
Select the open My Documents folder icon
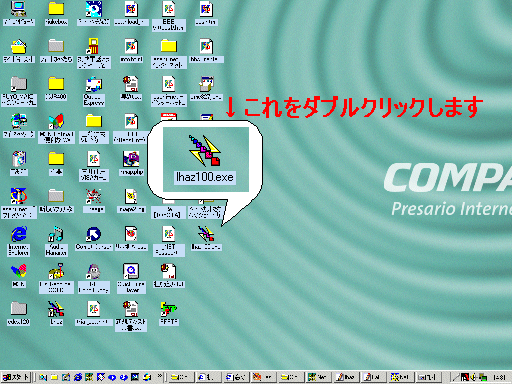(x=19, y=46)
